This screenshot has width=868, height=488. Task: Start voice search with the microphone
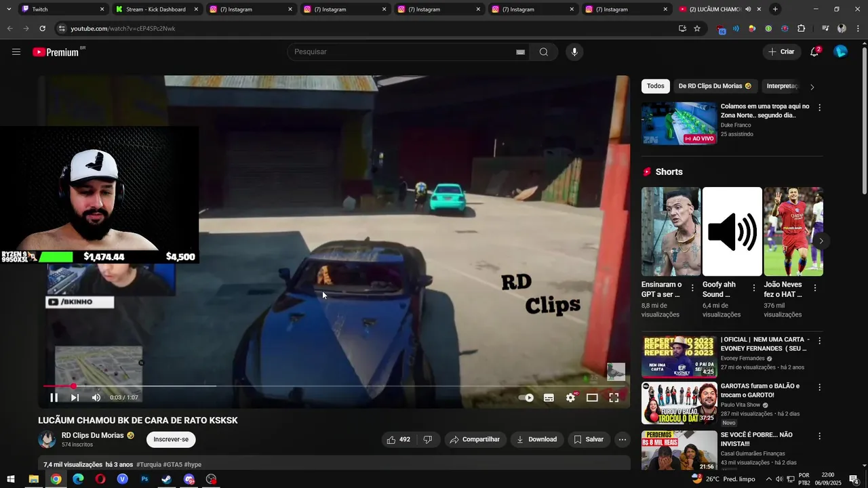click(x=574, y=52)
